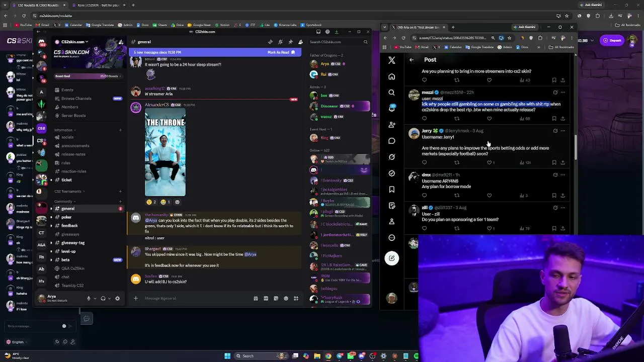Image resolution: width=644 pixels, height=362 pixels.
Task: Open X Explore search icon
Action: point(391,93)
